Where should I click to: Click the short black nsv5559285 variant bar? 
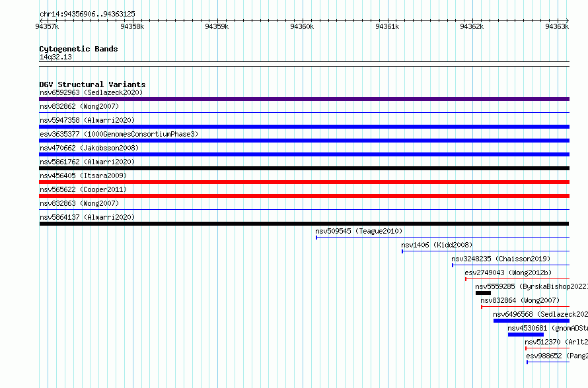pyautogui.click(x=483, y=293)
